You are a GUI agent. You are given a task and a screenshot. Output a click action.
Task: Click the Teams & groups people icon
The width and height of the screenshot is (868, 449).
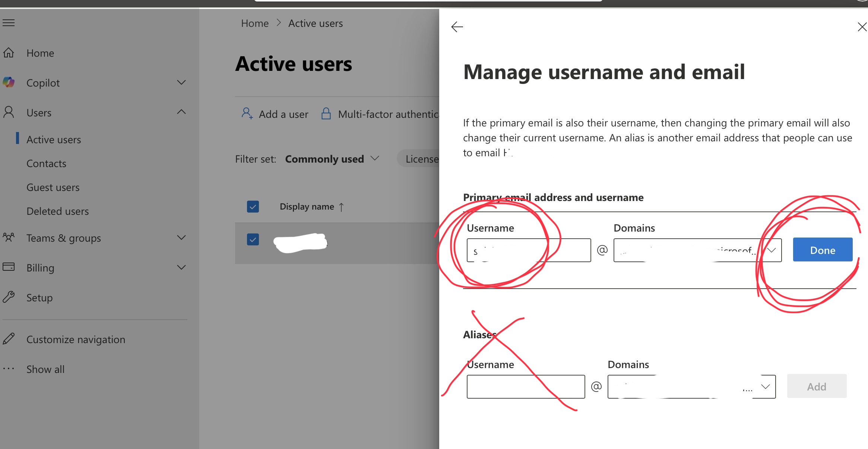(9, 237)
